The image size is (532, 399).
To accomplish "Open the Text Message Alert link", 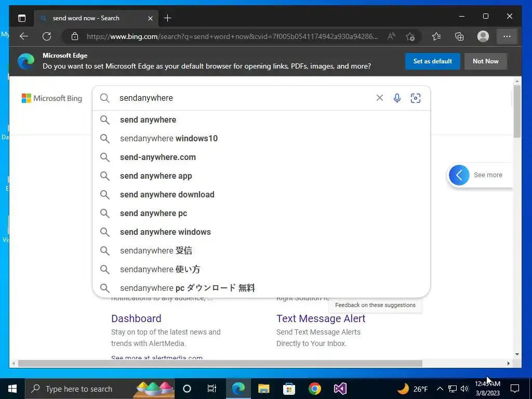I will click(x=321, y=318).
